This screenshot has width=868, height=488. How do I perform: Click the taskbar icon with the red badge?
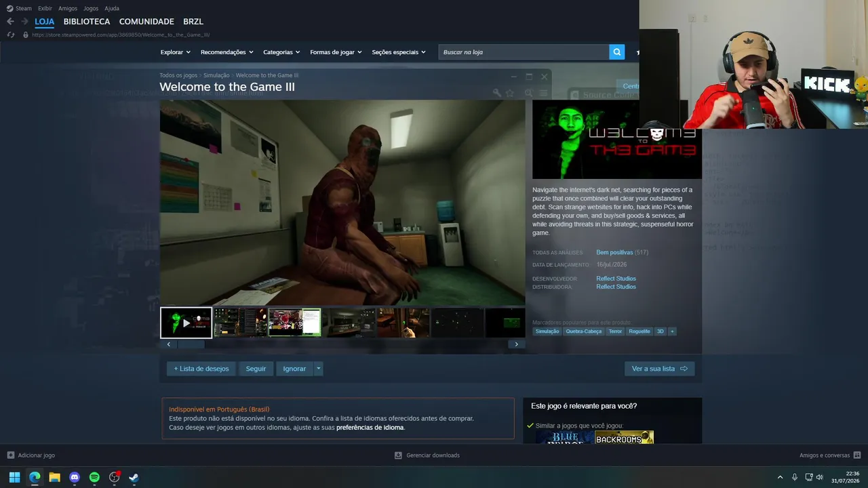point(115,477)
